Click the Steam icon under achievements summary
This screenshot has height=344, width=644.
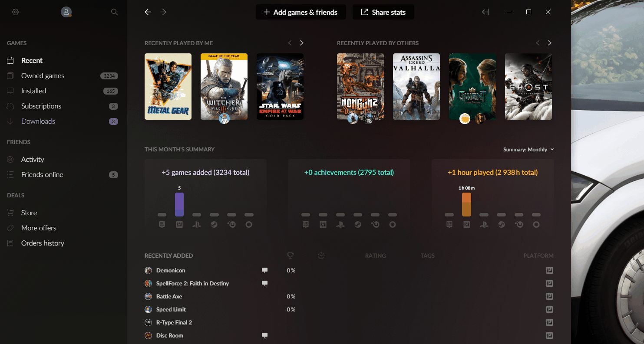[x=358, y=225]
